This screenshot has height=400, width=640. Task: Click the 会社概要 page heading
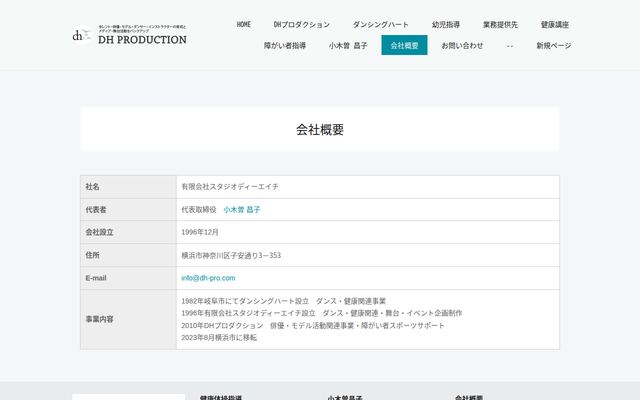[x=320, y=129]
